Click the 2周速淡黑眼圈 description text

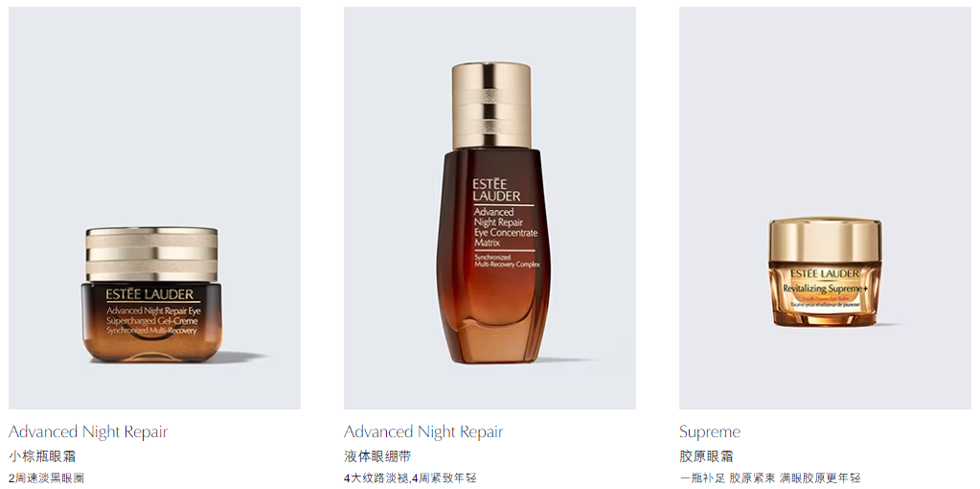[46, 478]
